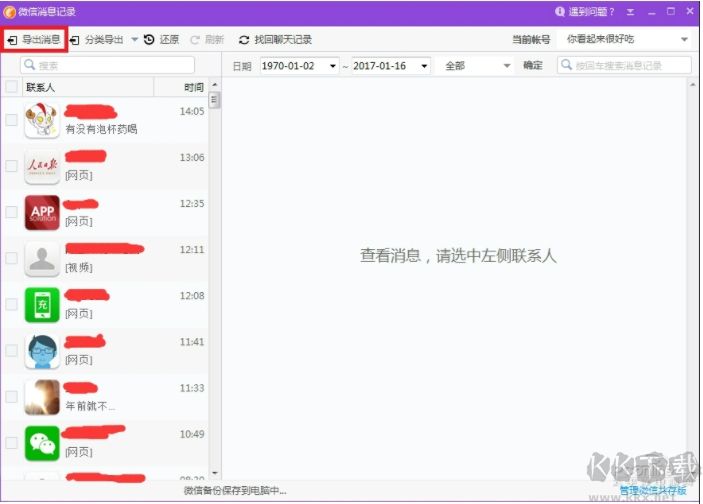The height and width of the screenshot is (504, 703).
Task: Open the 分类导出 dropdown arrow
Action: pyautogui.click(x=134, y=40)
